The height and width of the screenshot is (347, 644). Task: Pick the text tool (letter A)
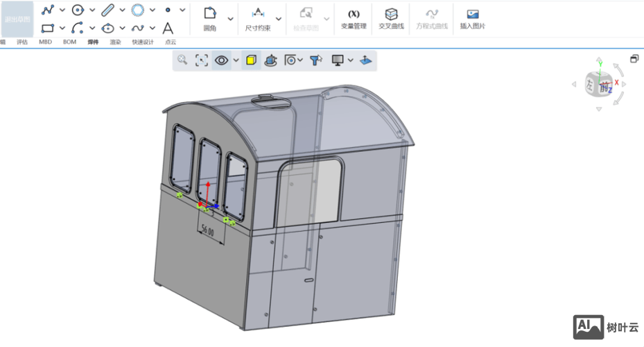pyautogui.click(x=168, y=28)
